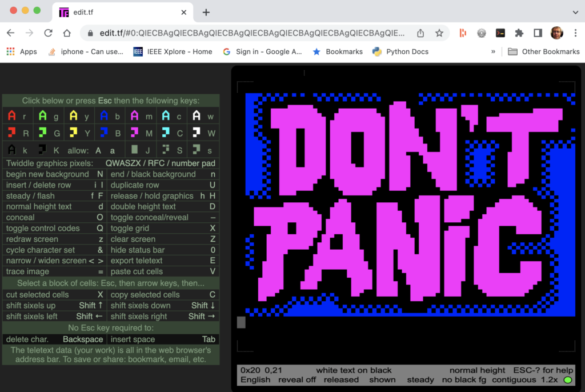
Task: Click the address bar URL field
Action: pyautogui.click(x=252, y=33)
